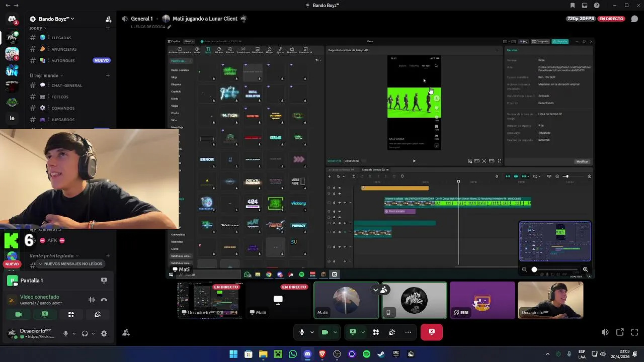Viewport: 644px width, 362px height.
Task: Add channel to El bajo mundo category
Action: click(108, 75)
